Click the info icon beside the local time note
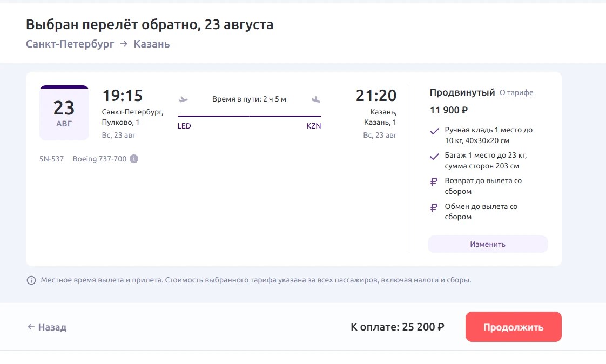 click(31, 280)
